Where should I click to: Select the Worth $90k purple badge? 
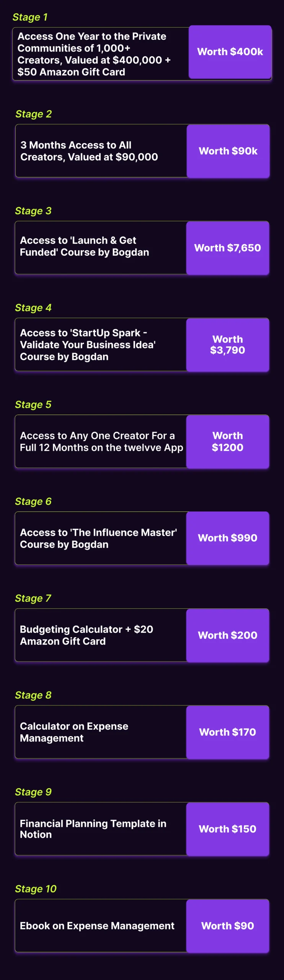228,151
